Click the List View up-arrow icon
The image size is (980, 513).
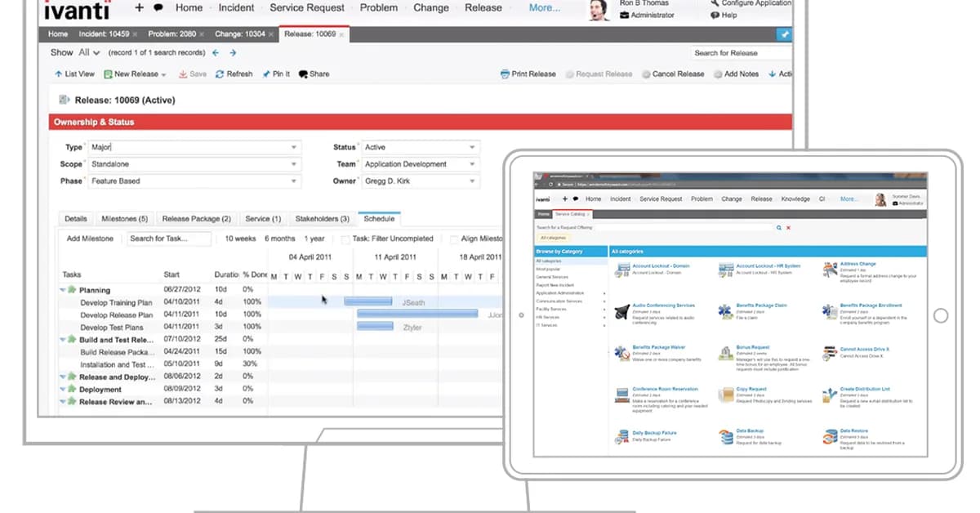pos(59,74)
